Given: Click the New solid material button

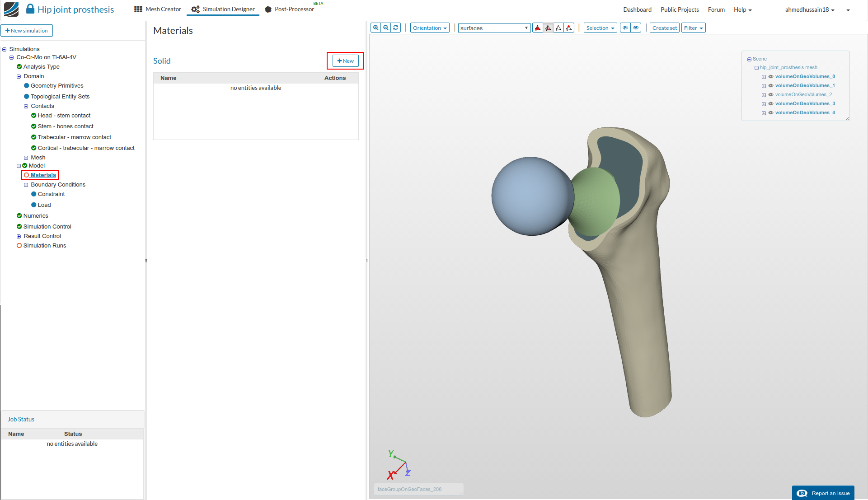Looking at the screenshot, I should coord(346,61).
